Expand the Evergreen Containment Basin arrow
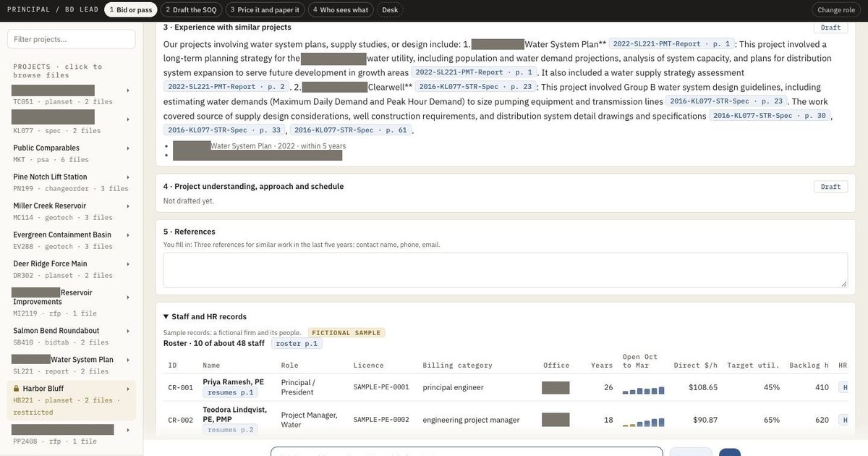 coord(128,235)
